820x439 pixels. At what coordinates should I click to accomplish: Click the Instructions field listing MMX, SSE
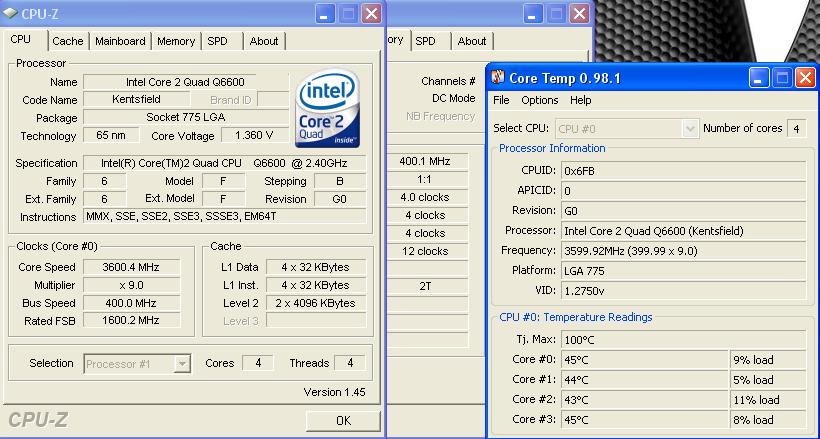[225, 216]
